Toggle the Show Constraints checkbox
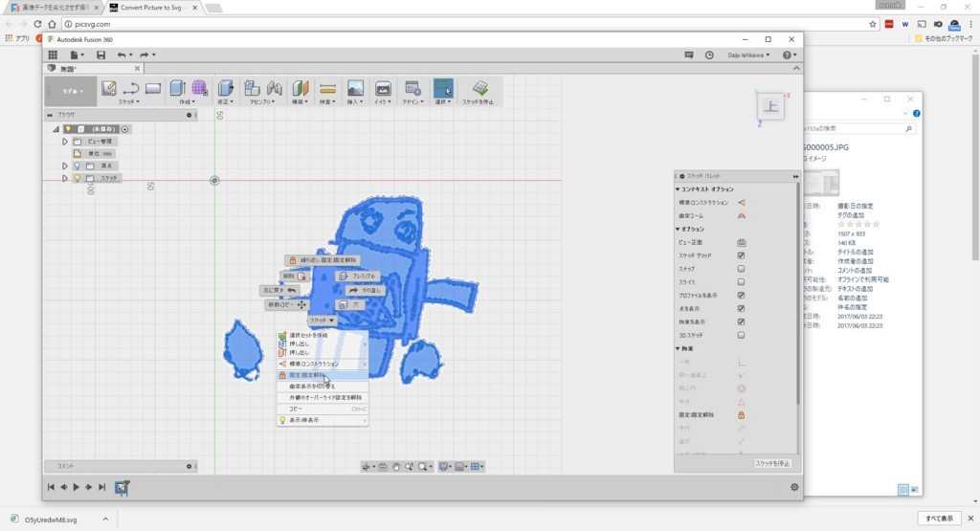This screenshot has width=980, height=531. (742, 321)
